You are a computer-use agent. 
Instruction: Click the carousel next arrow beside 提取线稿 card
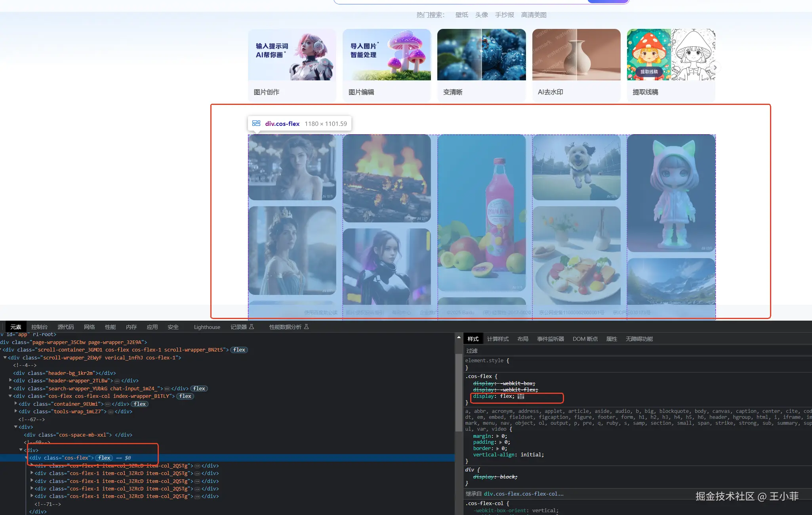click(x=715, y=68)
